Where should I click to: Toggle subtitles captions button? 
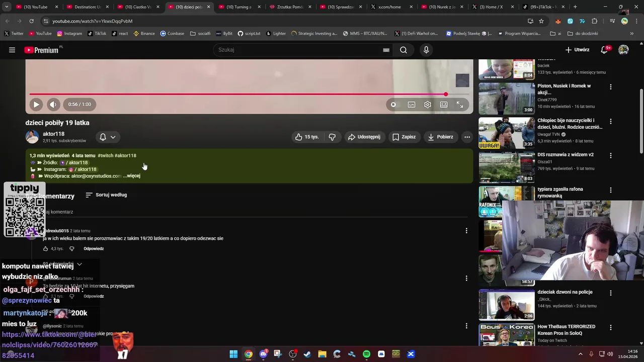(412, 105)
